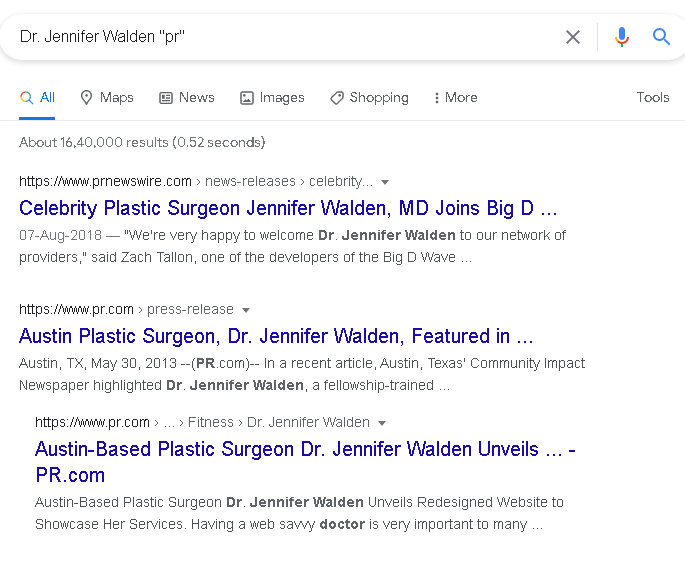Switch to the Images tab
This screenshot has width=685, height=564.
272,97
